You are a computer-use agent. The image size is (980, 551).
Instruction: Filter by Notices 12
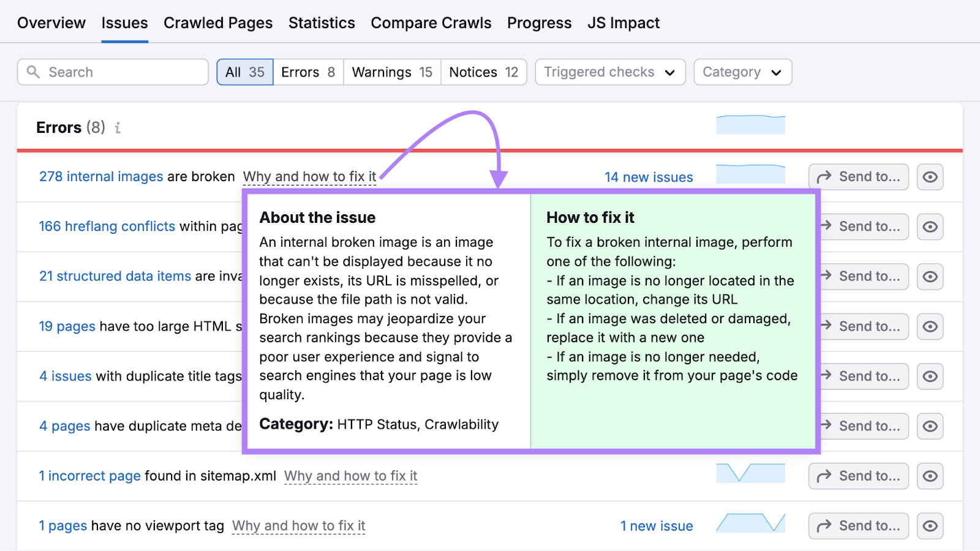click(x=484, y=72)
